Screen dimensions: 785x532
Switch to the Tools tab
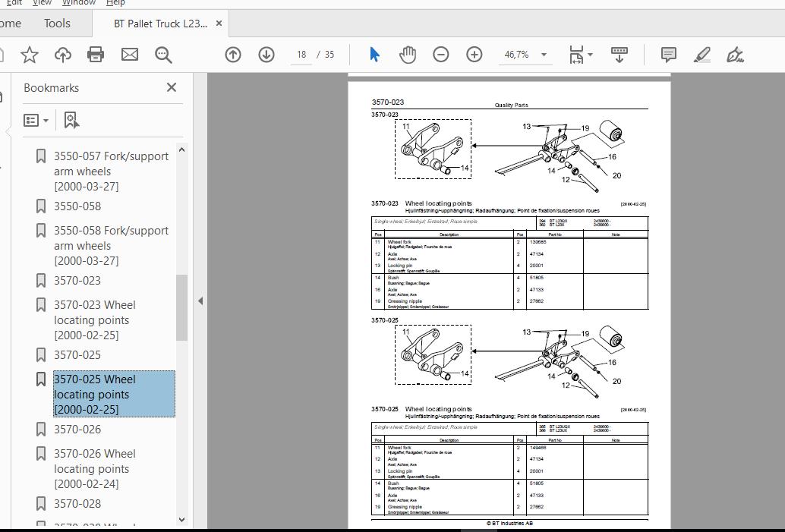pos(57,24)
